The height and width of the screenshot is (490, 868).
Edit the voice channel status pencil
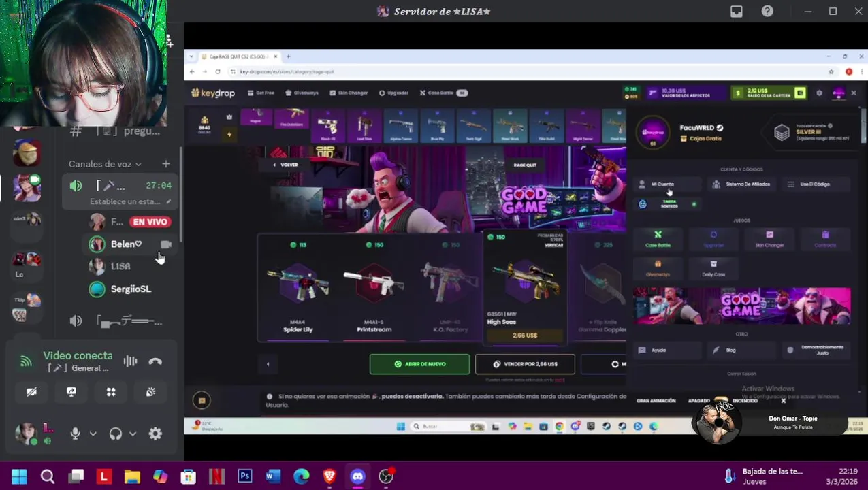coord(169,201)
